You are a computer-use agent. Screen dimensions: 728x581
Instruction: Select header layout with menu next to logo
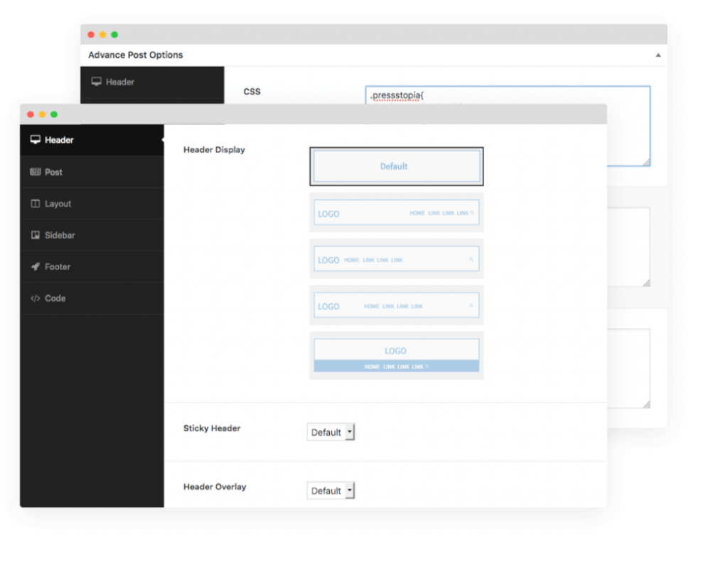396,260
